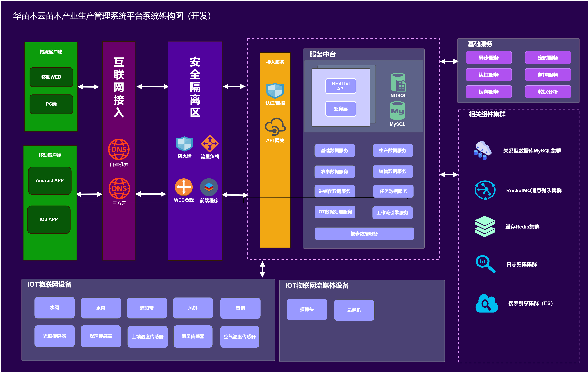Select the WEB负载 orange arrows icon
The image size is (588, 373).
pyautogui.click(x=184, y=187)
